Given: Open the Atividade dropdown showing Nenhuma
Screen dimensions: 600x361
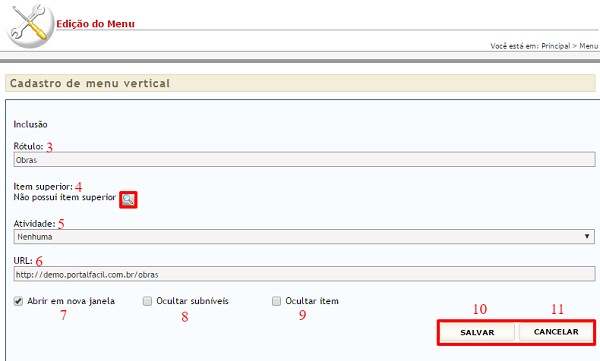Looking at the screenshot, I should (x=304, y=237).
